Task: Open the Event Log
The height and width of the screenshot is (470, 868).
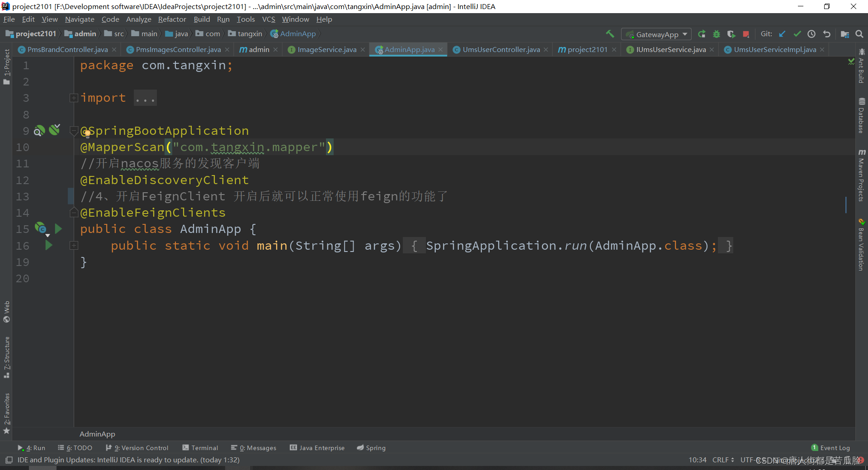Action: click(830, 448)
